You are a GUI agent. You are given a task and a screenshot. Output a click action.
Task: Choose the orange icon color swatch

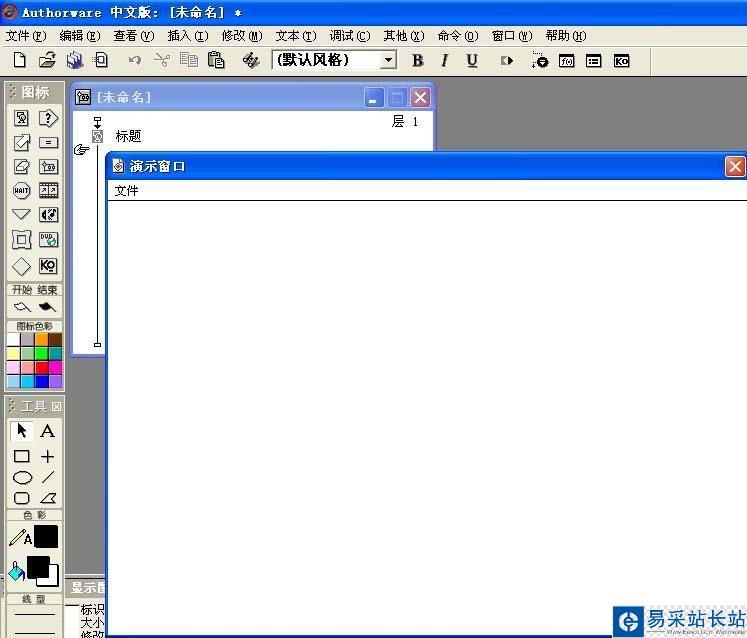(41, 339)
